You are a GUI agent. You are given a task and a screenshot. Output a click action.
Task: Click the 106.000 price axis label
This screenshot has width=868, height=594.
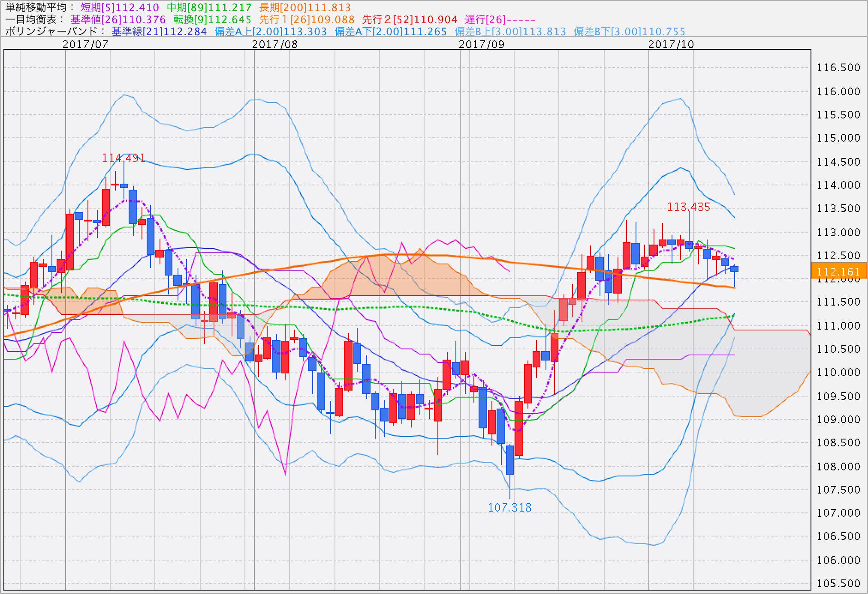point(838,560)
